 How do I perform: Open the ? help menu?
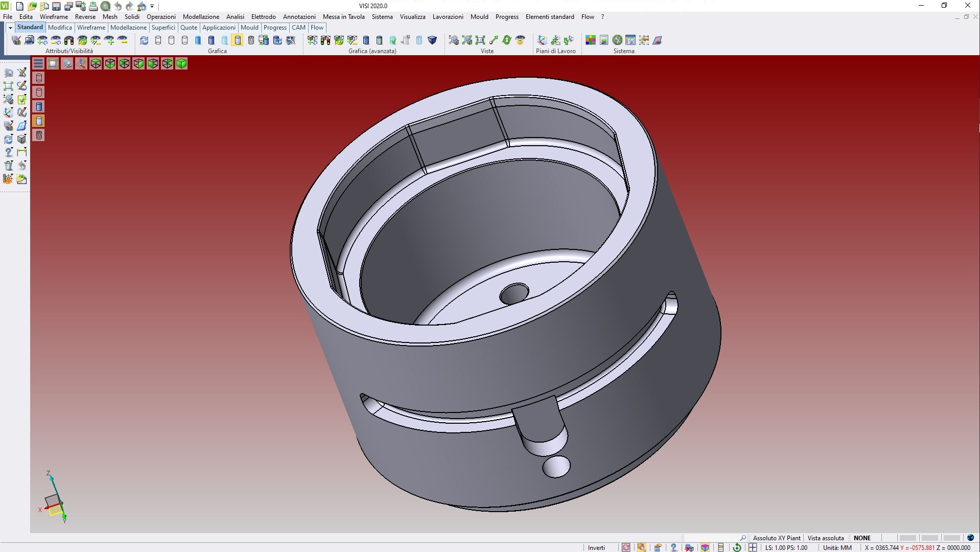click(602, 17)
